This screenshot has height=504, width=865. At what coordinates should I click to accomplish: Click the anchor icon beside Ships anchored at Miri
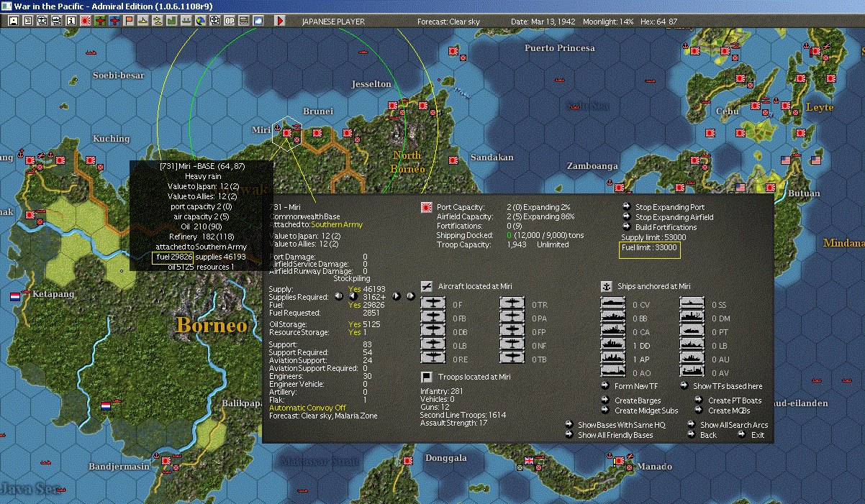coord(606,286)
